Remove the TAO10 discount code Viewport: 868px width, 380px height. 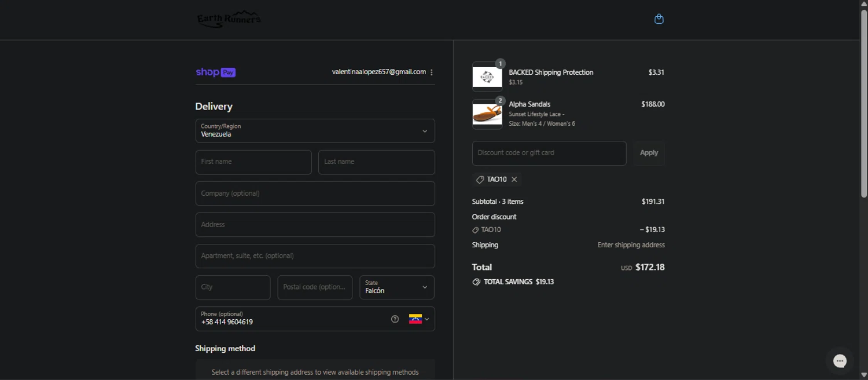(514, 180)
